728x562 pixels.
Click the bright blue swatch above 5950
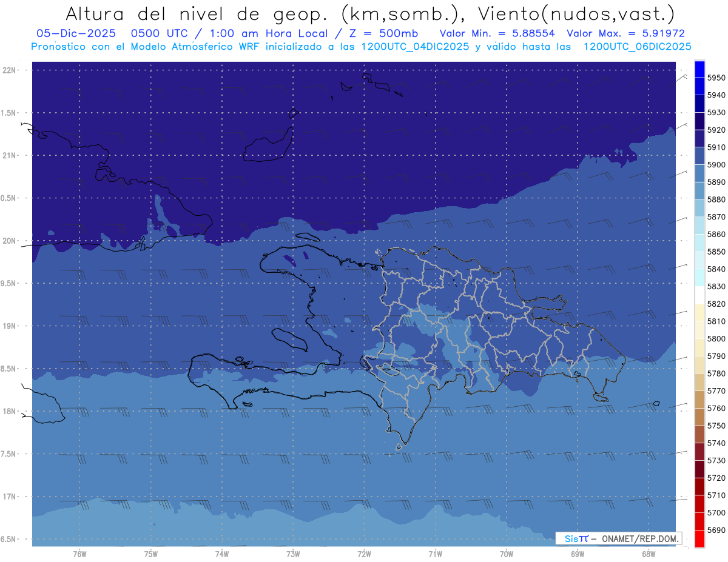(x=699, y=69)
